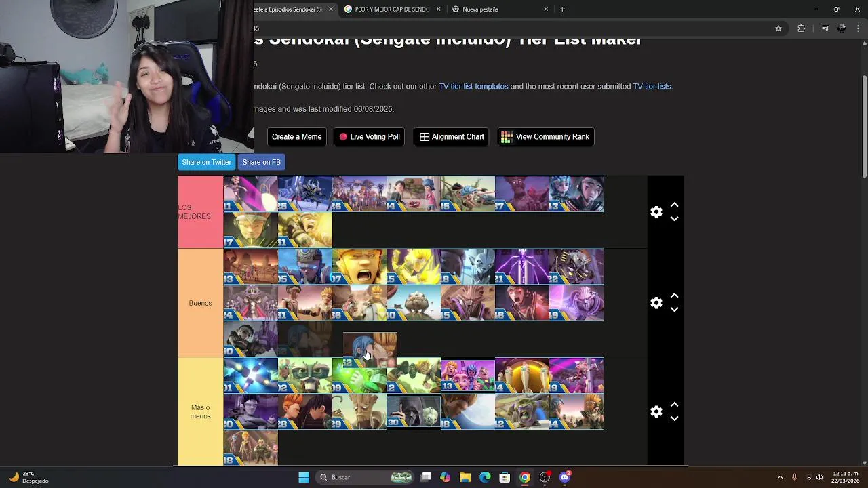Screen dimensions: 868x488
Task: Select the LOS MEJORES tier label
Action: (200, 212)
